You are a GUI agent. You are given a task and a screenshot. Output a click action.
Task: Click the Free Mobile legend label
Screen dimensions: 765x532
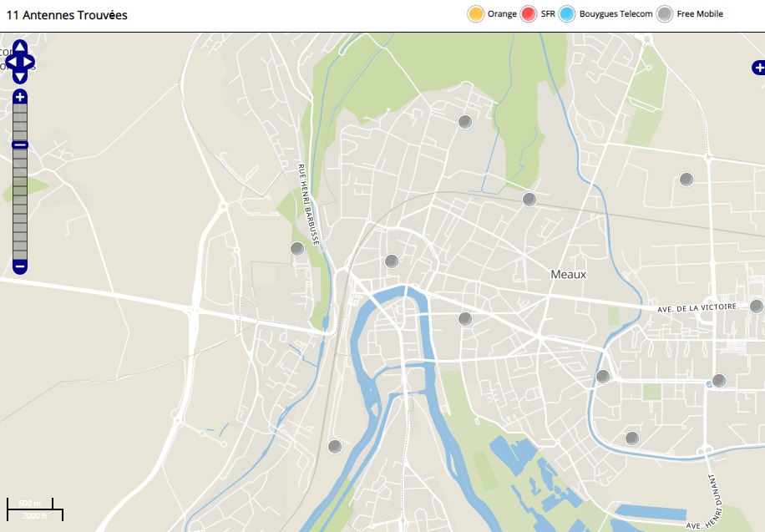point(700,14)
